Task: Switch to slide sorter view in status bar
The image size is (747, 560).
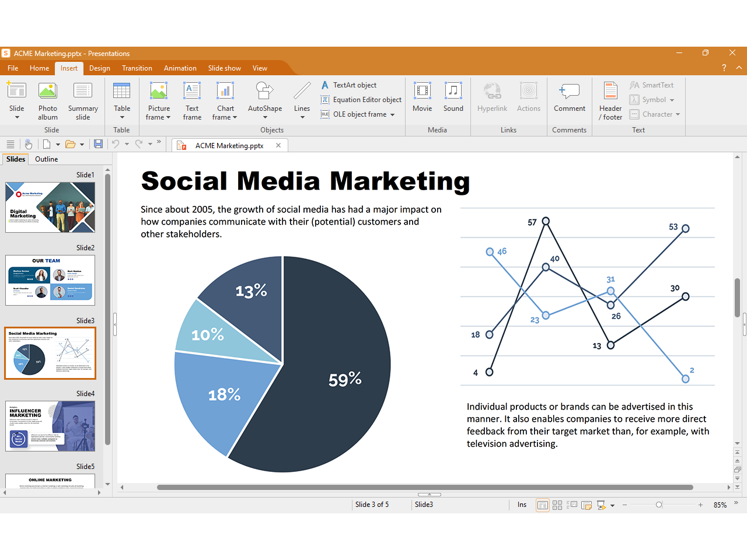Action: click(x=557, y=505)
